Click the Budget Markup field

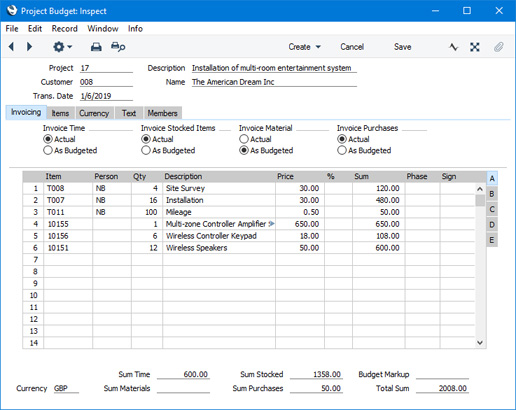[x=442, y=374]
